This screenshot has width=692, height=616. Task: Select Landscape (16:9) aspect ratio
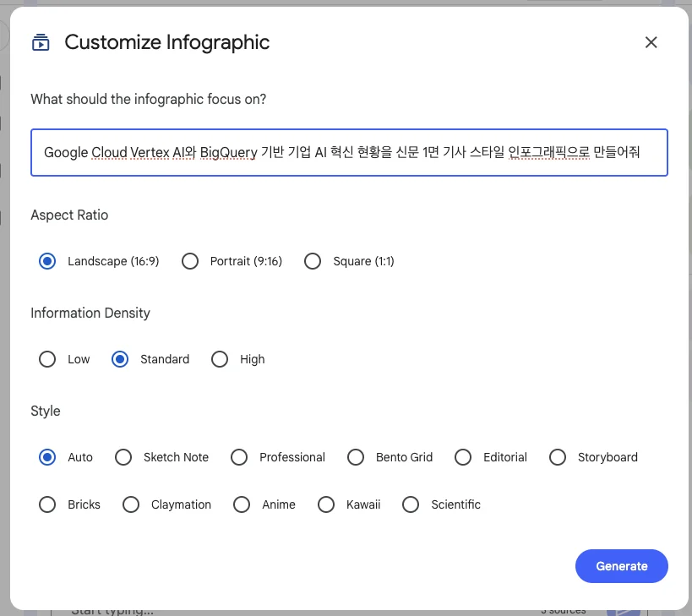(x=47, y=261)
